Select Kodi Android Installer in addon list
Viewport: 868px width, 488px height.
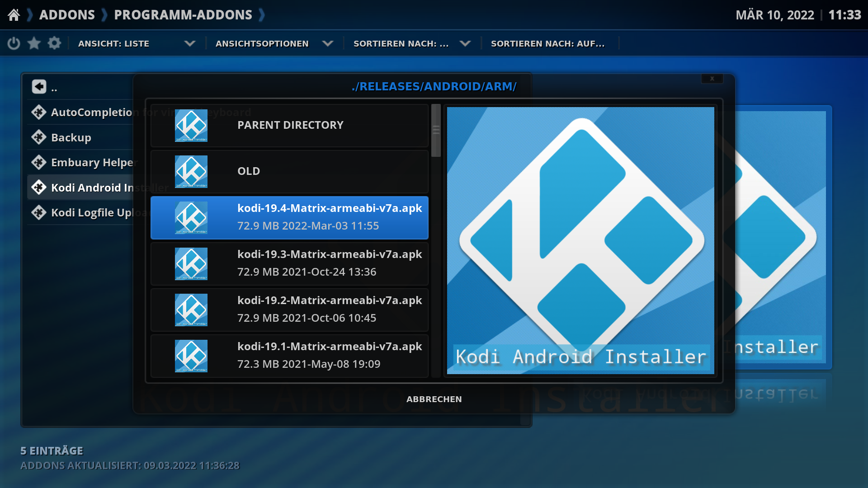(x=80, y=188)
